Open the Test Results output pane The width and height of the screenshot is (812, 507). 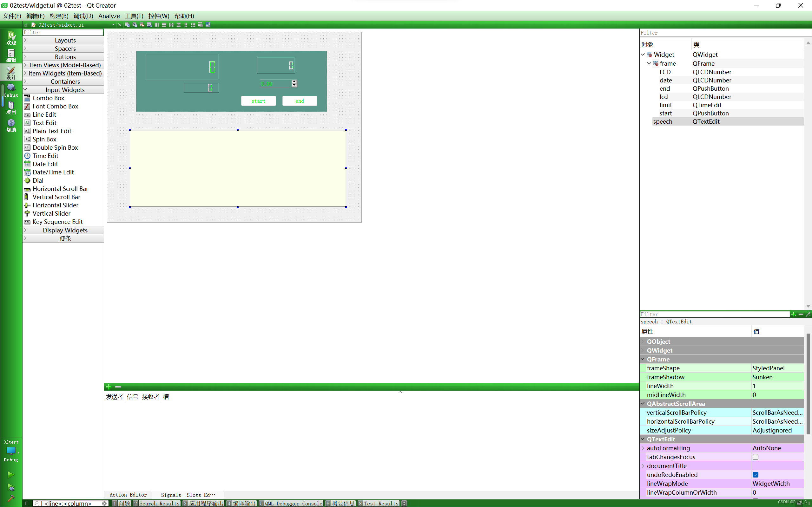(378, 503)
